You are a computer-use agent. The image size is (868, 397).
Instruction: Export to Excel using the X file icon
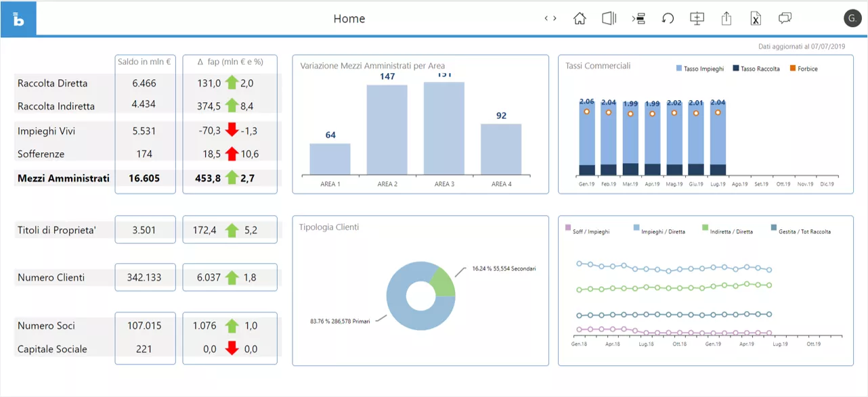pos(756,18)
